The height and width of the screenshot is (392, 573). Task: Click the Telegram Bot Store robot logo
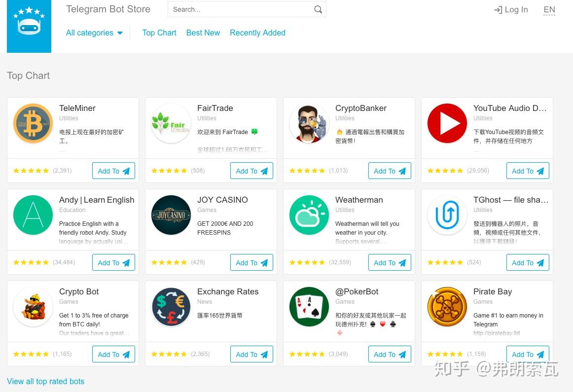pos(29,26)
